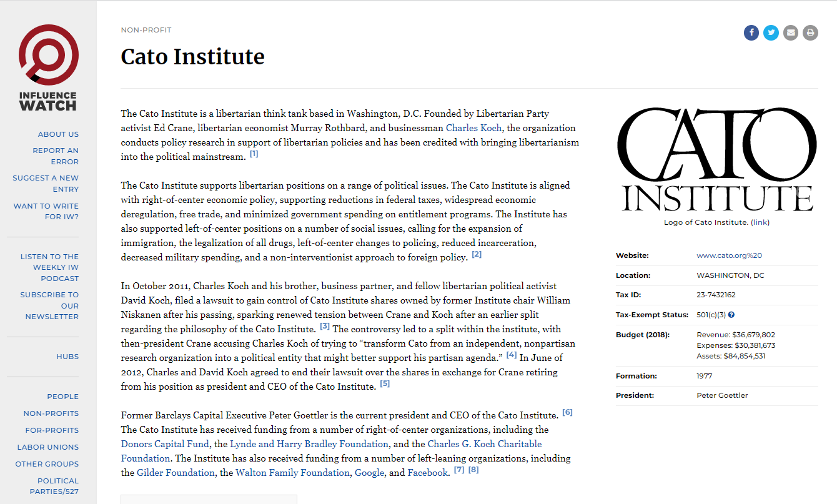Viewport: 837px width, 504px height.
Task: Open footnote reference [7]
Action: 459,470
